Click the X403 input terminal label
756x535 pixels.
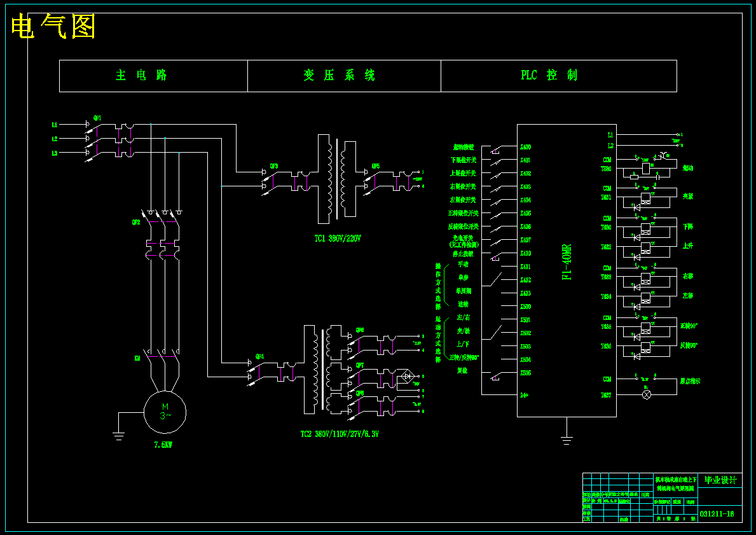coord(526,186)
